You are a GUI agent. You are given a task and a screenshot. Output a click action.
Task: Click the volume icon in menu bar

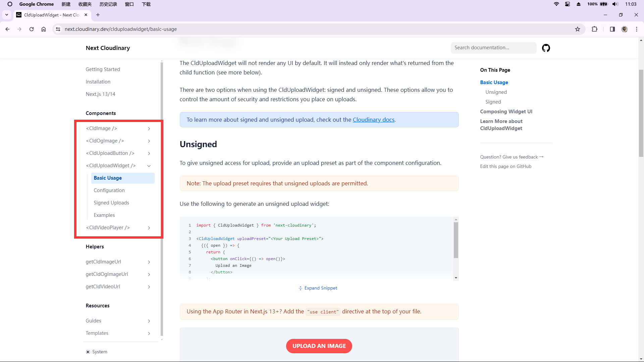pos(615,4)
